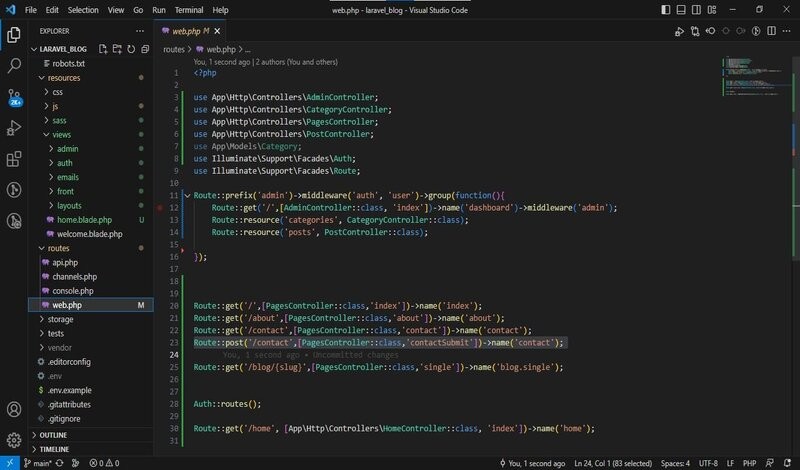Open .env.example file
This screenshot has height=470, width=800.
coord(69,390)
